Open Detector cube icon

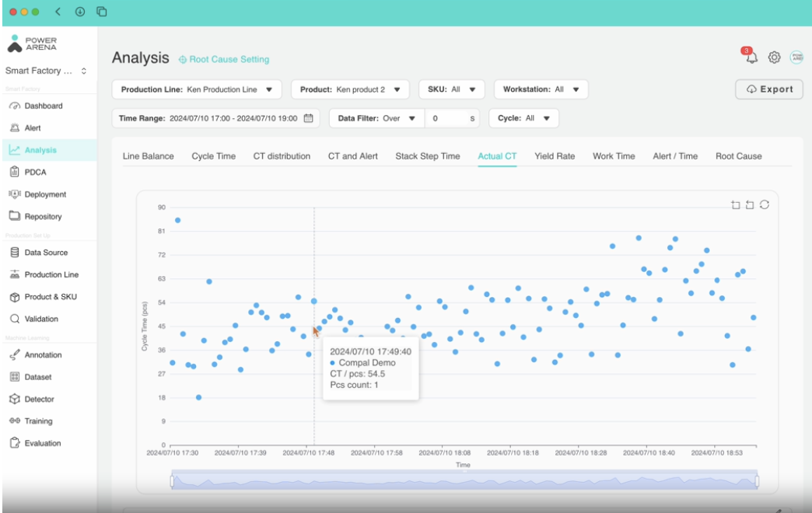15,399
